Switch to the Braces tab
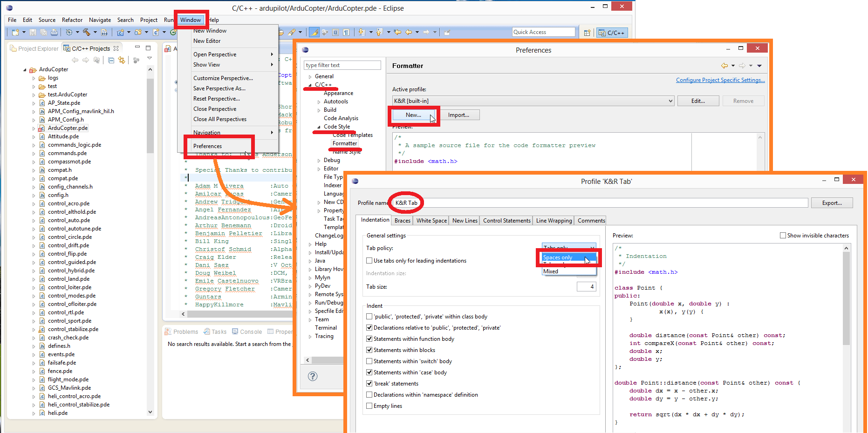The width and height of the screenshot is (868, 433). point(402,220)
